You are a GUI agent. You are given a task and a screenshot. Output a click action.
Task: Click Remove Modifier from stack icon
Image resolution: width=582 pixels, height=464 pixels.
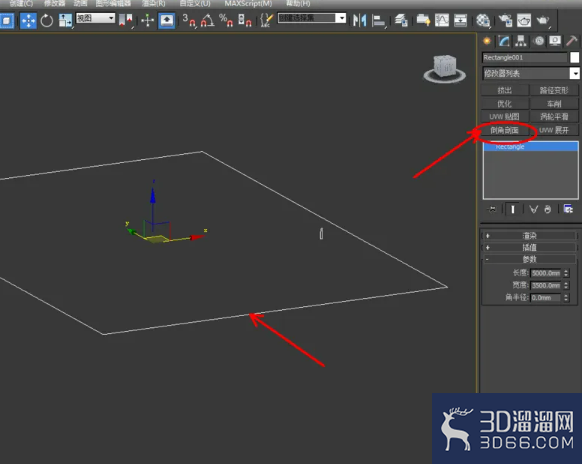(548, 209)
